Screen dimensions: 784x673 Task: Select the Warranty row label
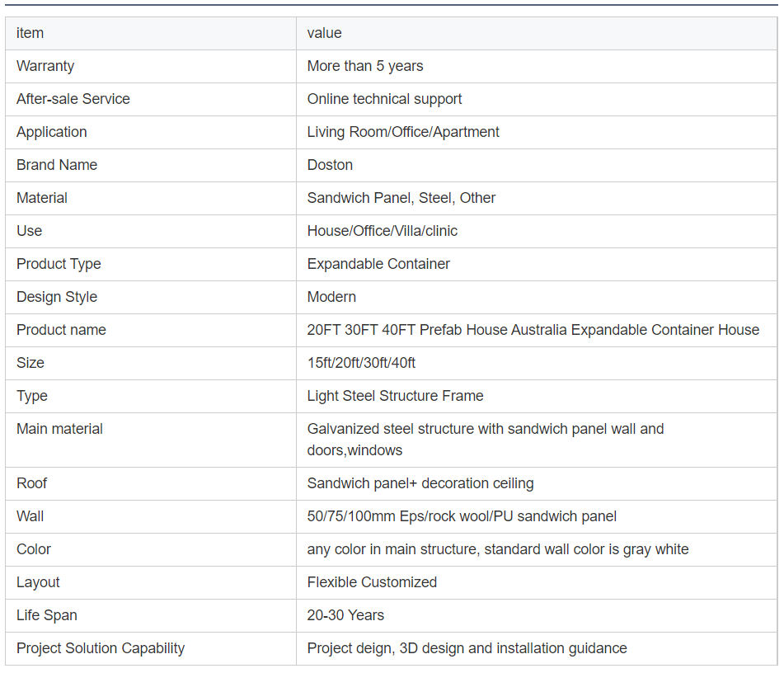point(45,66)
